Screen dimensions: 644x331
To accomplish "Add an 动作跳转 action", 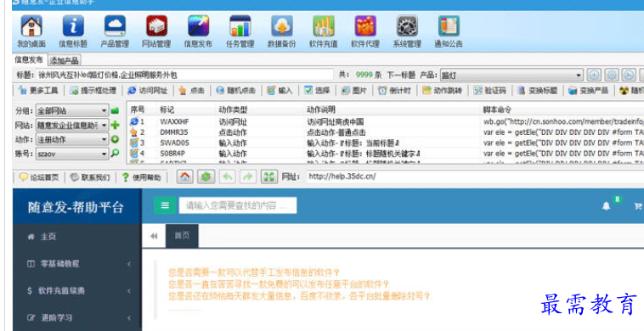I will coord(443,90).
